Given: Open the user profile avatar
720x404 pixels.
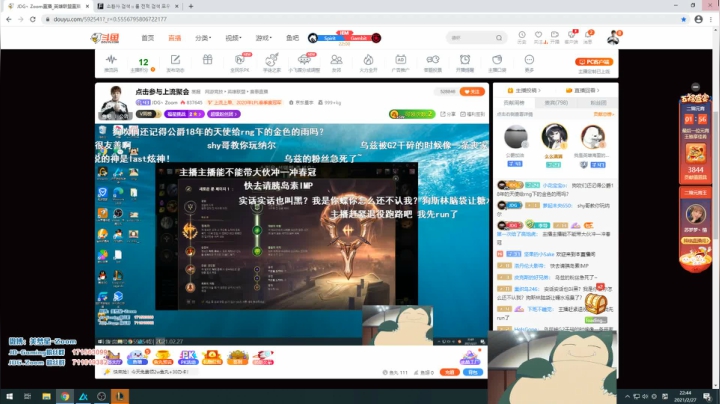Looking at the screenshot, I should (x=613, y=38).
